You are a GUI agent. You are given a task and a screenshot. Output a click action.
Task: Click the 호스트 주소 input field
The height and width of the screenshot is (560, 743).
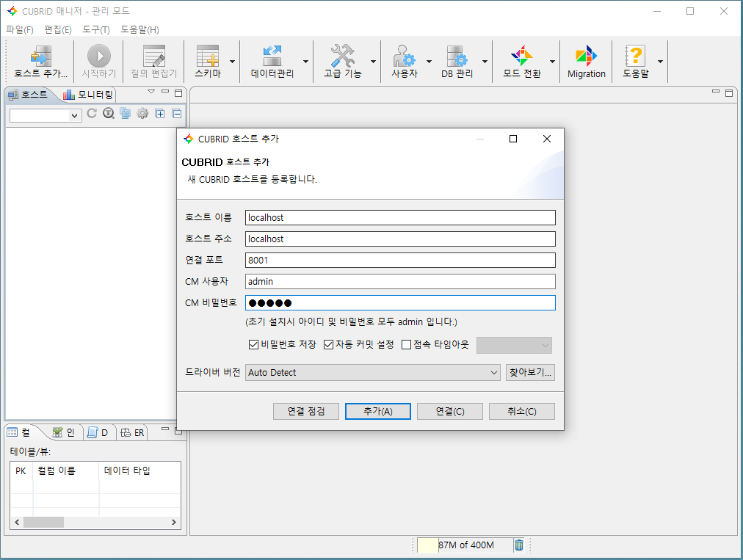[x=400, y=239]
